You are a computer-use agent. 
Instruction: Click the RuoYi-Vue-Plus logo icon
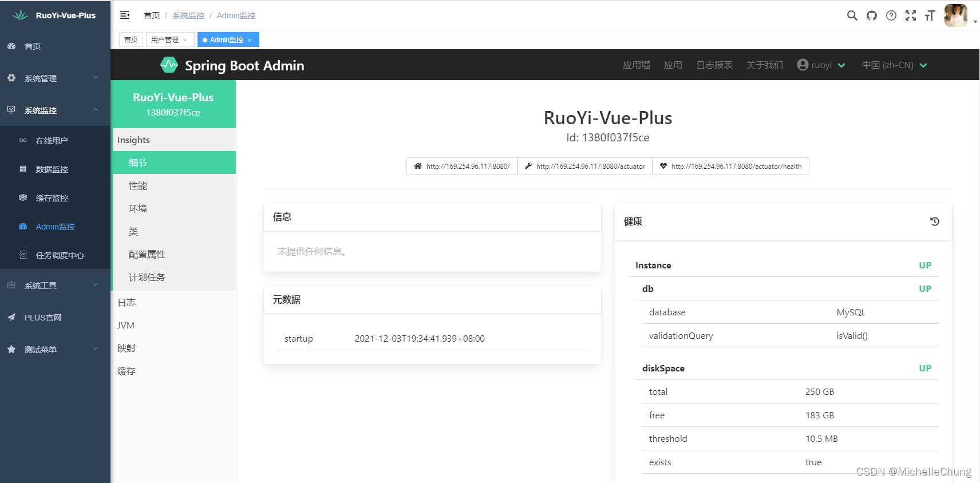20,15
